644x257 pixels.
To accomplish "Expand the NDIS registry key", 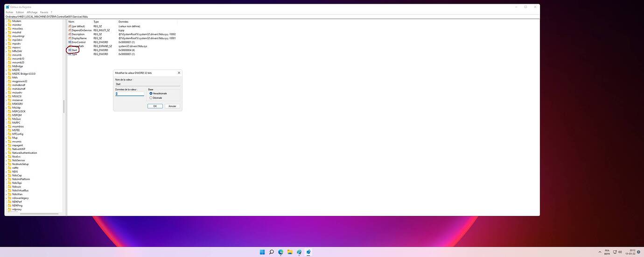I will click(6, 171).
